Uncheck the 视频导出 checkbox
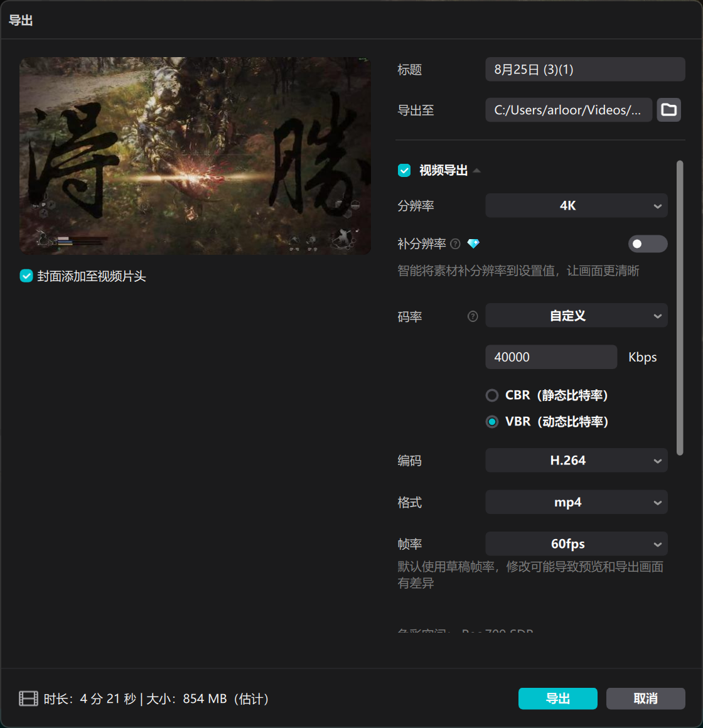 coord(404,171)
